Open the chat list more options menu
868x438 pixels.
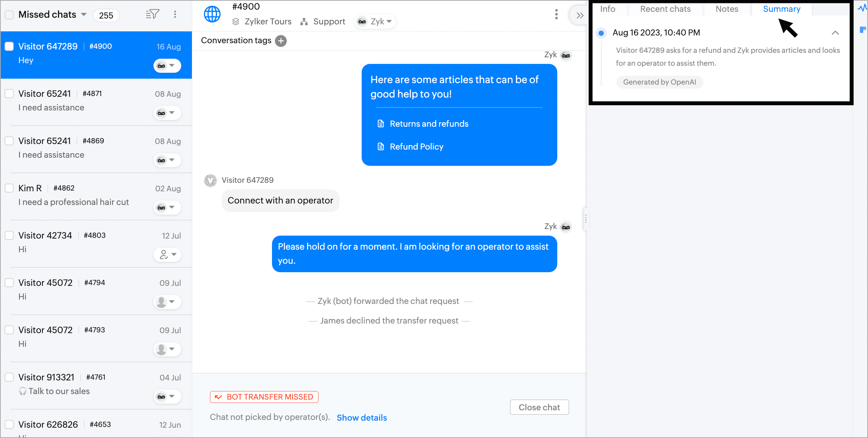175,14
